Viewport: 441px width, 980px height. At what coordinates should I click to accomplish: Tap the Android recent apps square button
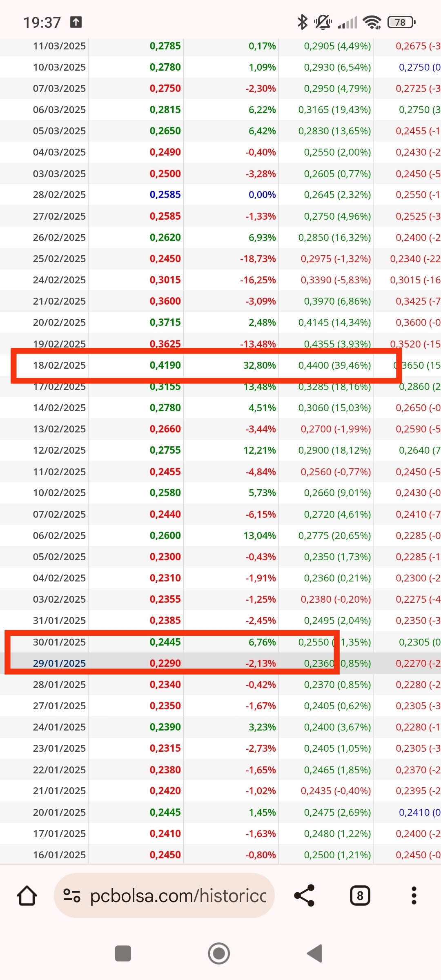click(x=123, y=953)
